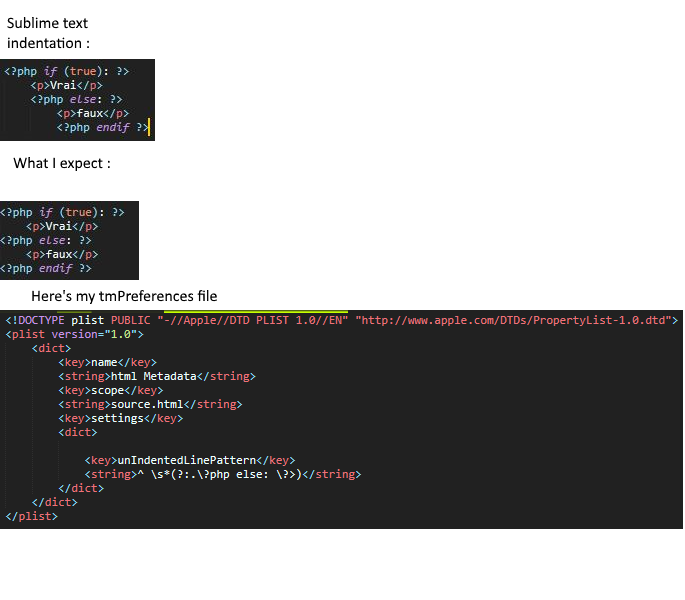Click the regex string '^ \s*(?:.\?php else: \?>)'
Screen dimensions: 685x600
pyautogui.click(x=220, y=474)
